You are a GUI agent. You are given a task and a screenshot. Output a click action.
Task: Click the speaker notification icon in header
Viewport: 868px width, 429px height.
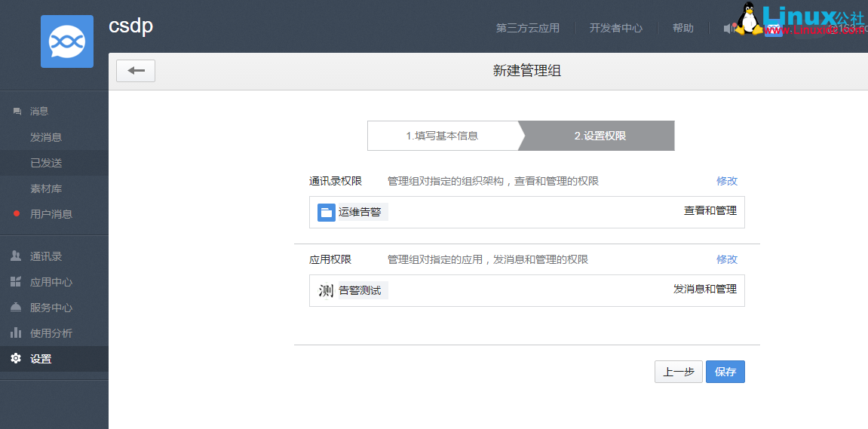tap(729, 28)
